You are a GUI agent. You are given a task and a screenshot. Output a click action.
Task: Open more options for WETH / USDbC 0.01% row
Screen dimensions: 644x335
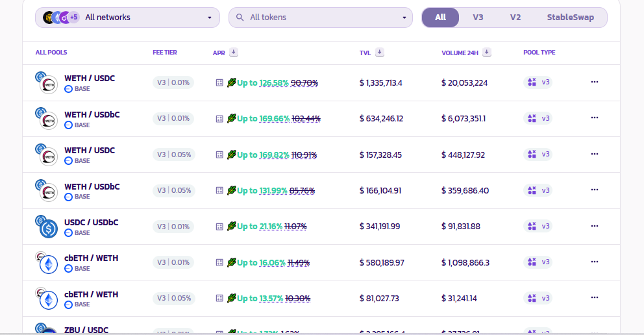click(x=594, y=118)
